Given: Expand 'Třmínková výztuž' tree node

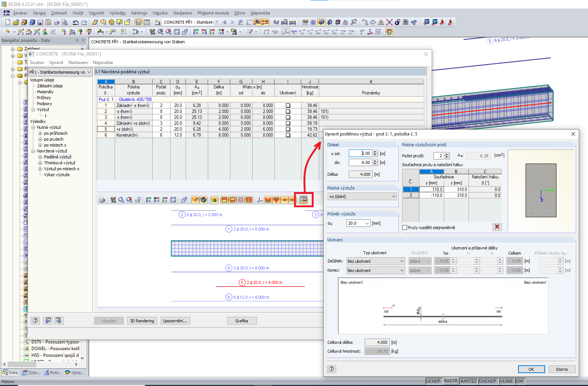Looking at the screenshot, I should pos(40,163).
